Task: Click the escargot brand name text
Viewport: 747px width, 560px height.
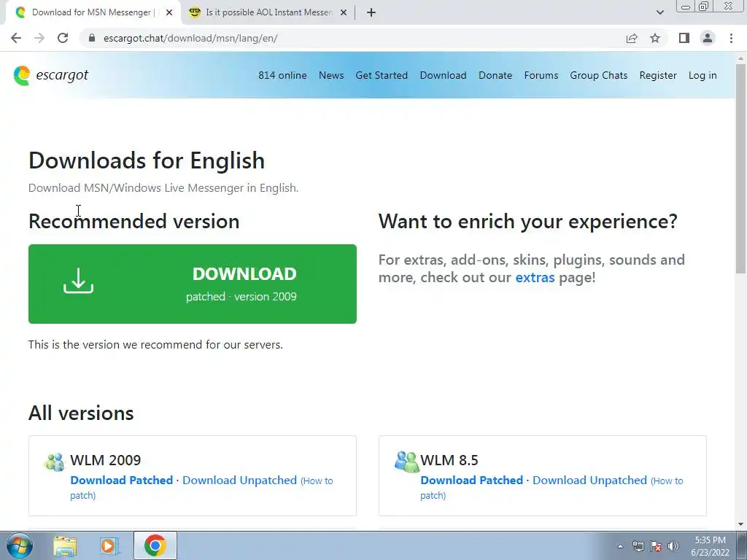Action: point(62,75)
